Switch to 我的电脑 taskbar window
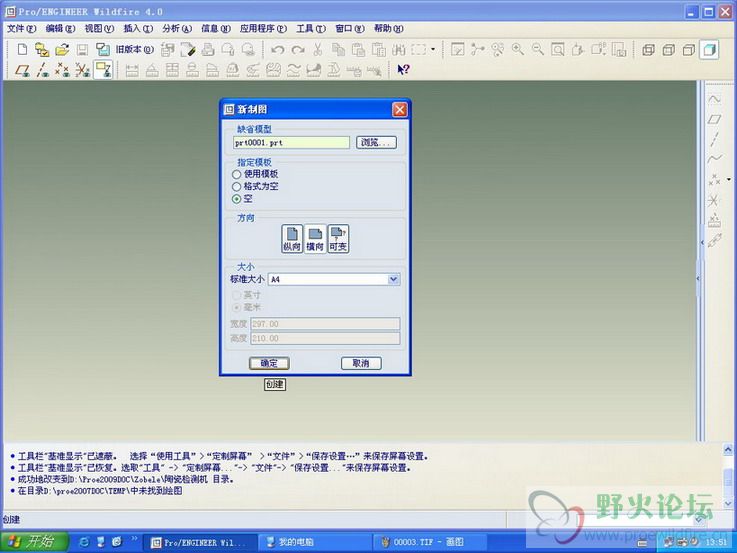 (x=315, y=542)
